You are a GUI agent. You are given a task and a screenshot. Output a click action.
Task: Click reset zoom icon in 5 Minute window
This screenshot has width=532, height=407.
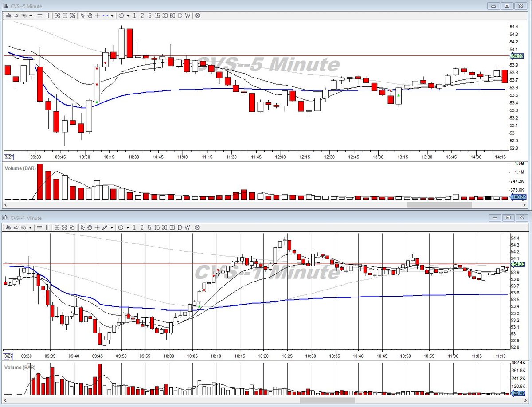coord(72,16)
